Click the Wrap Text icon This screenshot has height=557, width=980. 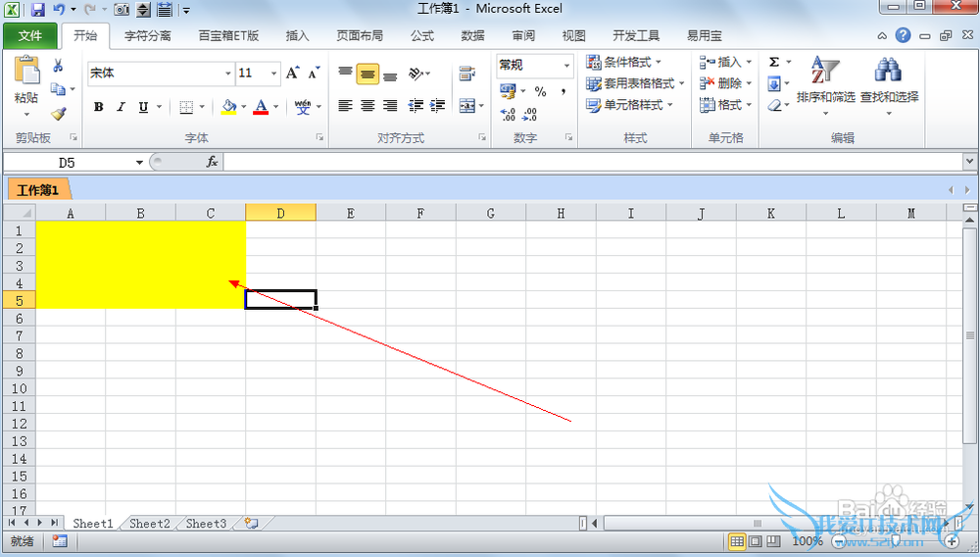(x=466, y=74)
